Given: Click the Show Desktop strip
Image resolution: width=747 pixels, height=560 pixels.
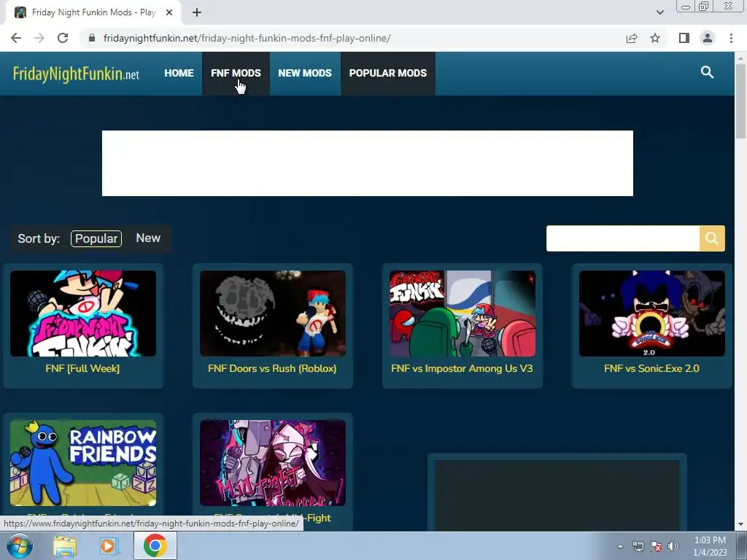Looking at the screenshot, I should 742,546.
